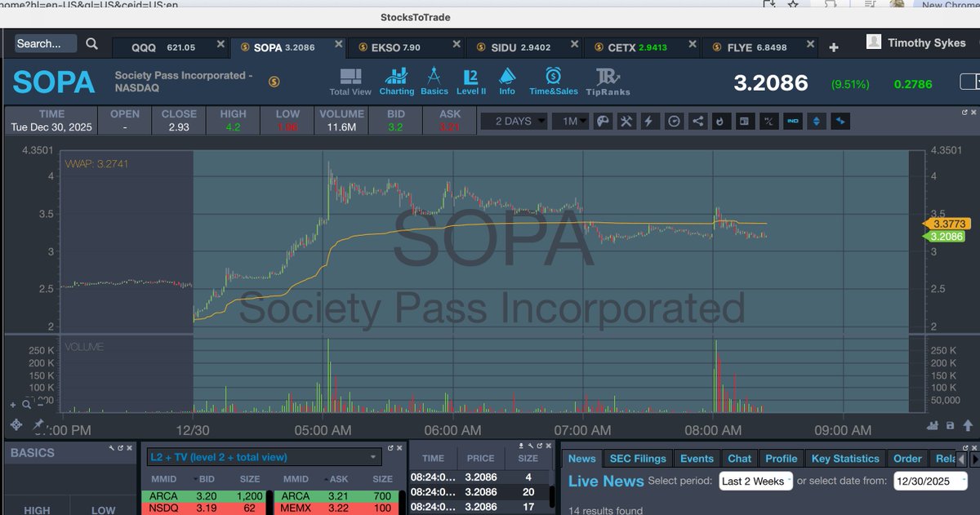This screenshot has width=980, height=515.
Task: Open the Last 2 Weeks period dropdown
Action: (x=755, y=481)
